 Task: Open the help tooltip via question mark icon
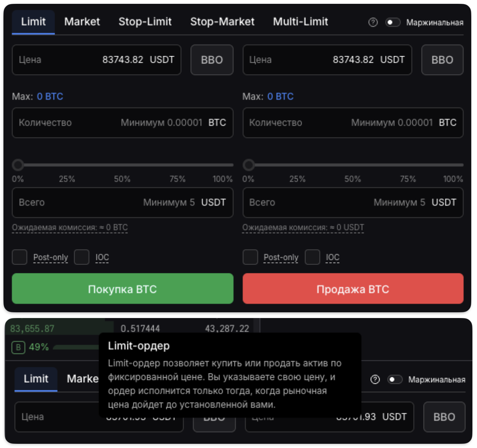(x=373, y=23)
